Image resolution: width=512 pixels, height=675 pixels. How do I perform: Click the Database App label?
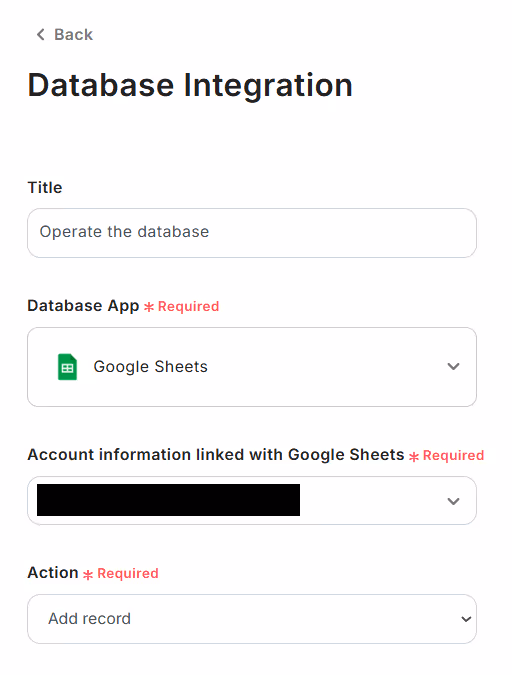tap(83, 306)
